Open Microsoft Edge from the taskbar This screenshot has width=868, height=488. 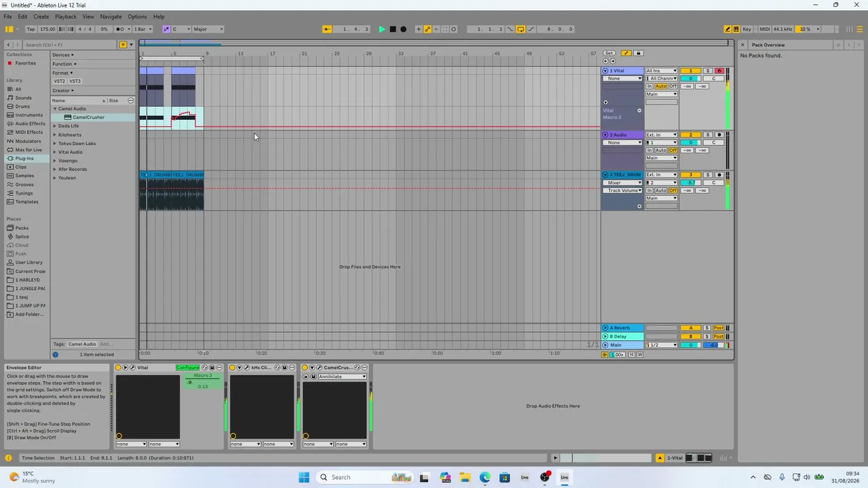(x=485, y=477)
